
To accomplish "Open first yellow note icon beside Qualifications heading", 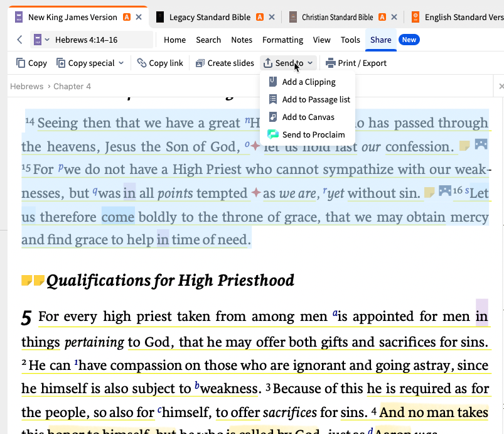I will pyautogui.click(x=27, y=280).
